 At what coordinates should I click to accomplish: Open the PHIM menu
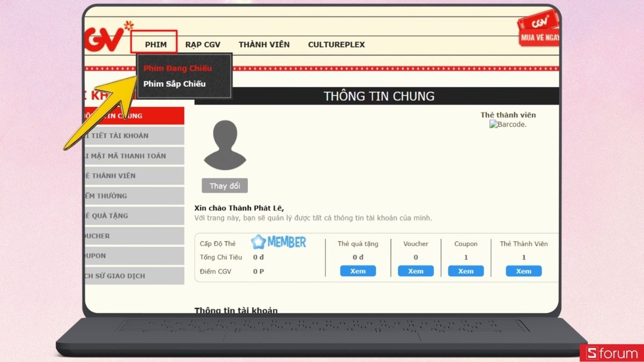(156, 45)
